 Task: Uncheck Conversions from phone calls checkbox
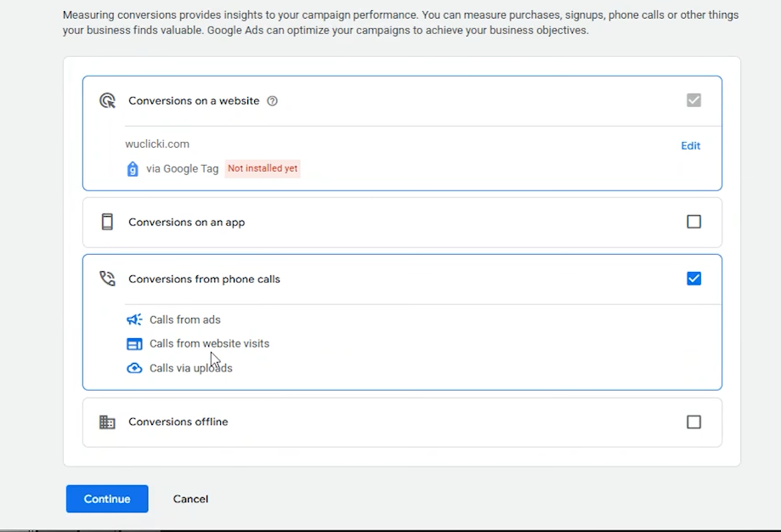click(693, 279)
